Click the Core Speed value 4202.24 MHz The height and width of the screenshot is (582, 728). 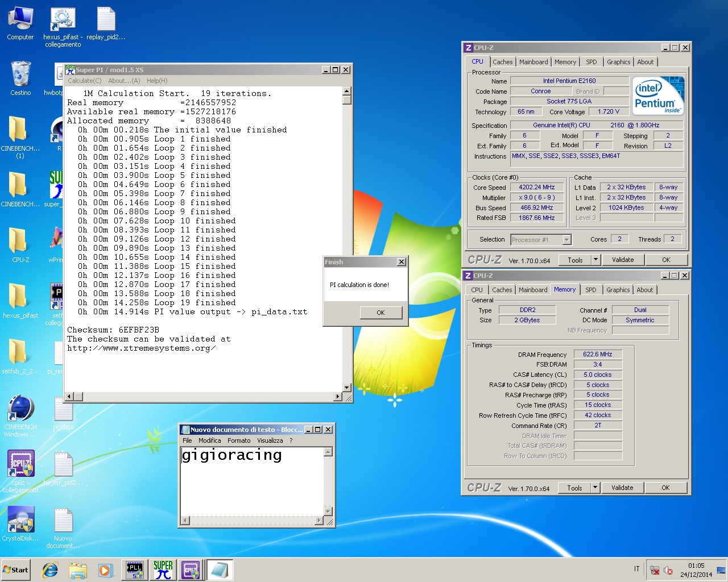tap(536, 187)
